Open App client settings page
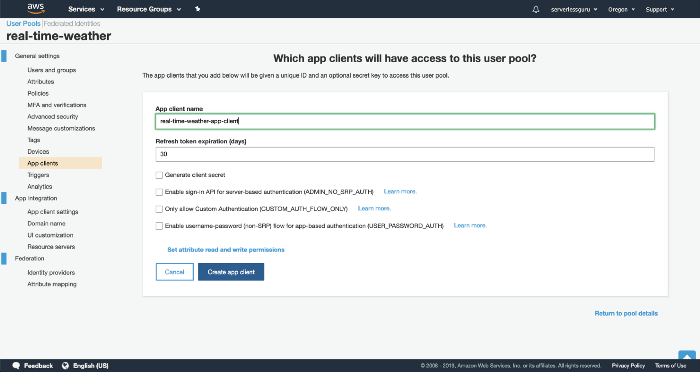This screenshot has width=700, height=372. click(53, 212)
